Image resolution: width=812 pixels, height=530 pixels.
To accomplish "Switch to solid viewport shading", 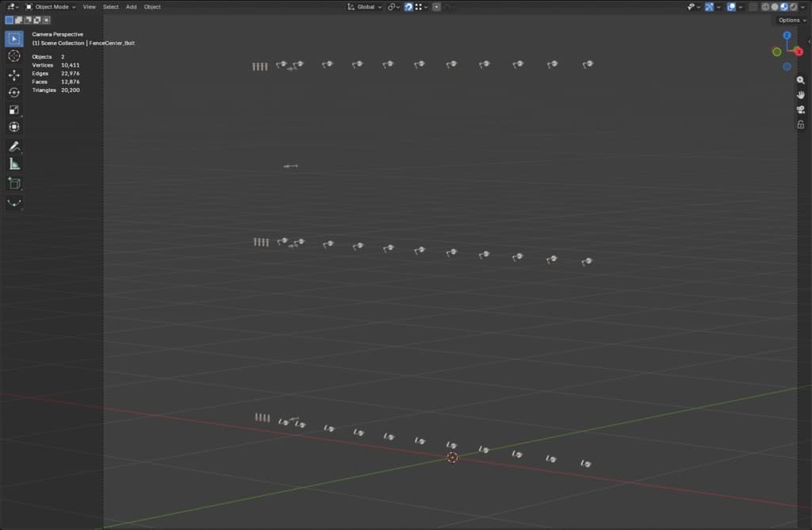I will (775, 6).
